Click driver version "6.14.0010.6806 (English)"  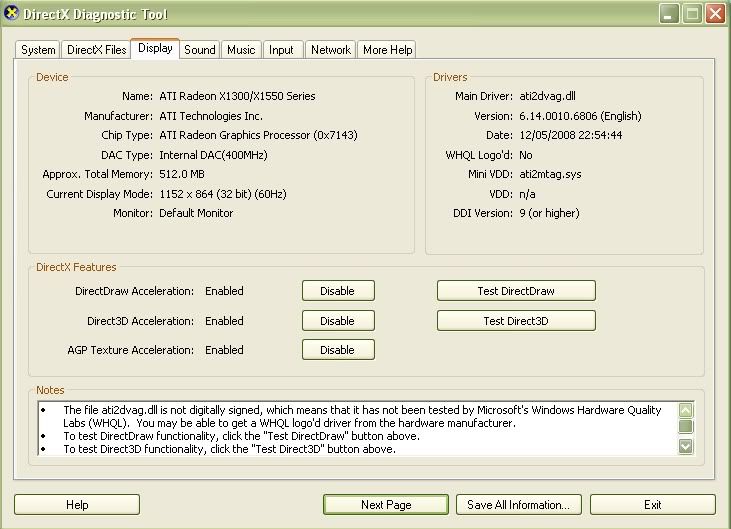click(580, 116)
